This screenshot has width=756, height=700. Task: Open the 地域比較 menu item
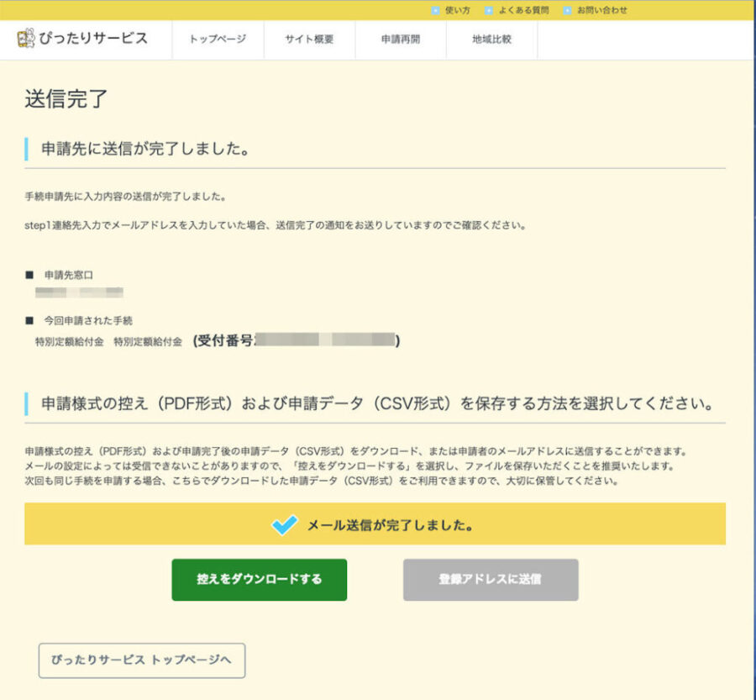click(x=491, y=39)
